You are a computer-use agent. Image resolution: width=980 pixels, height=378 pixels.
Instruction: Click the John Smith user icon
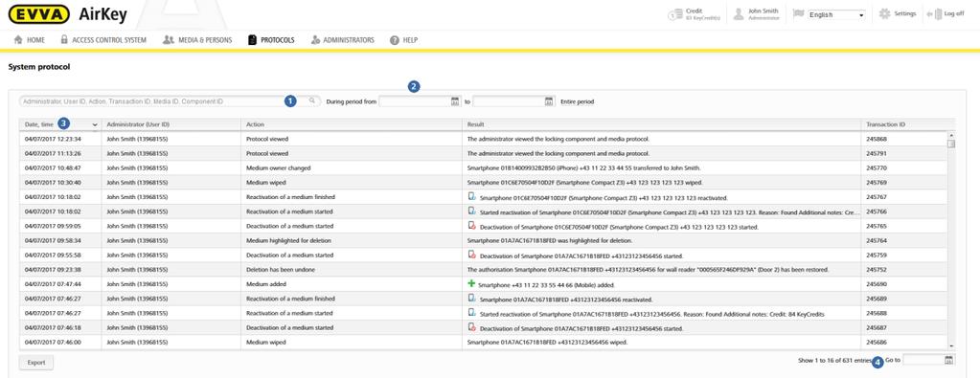click(x=739, y=14)
